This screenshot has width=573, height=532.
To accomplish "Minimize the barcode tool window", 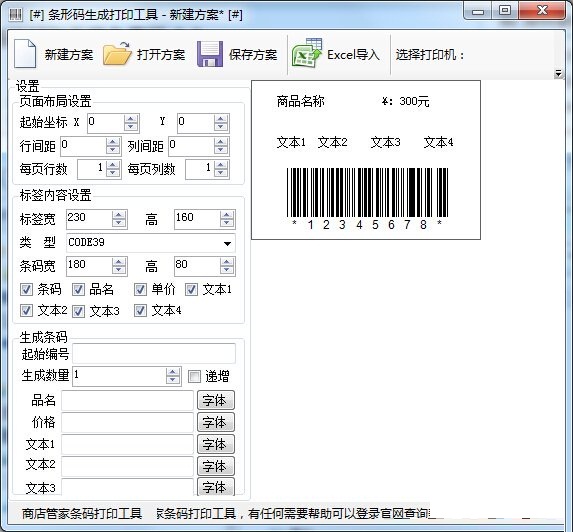I will [478, 11].
